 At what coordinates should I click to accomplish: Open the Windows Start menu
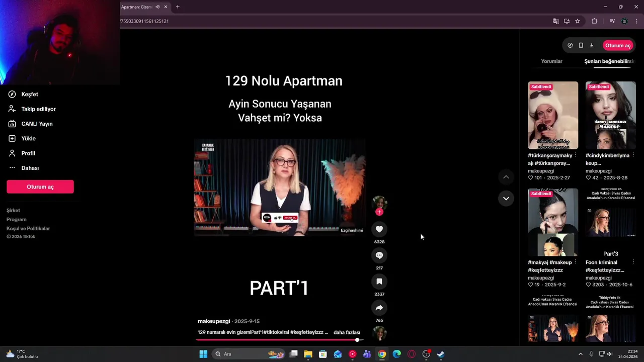click(x=203, y=354)
